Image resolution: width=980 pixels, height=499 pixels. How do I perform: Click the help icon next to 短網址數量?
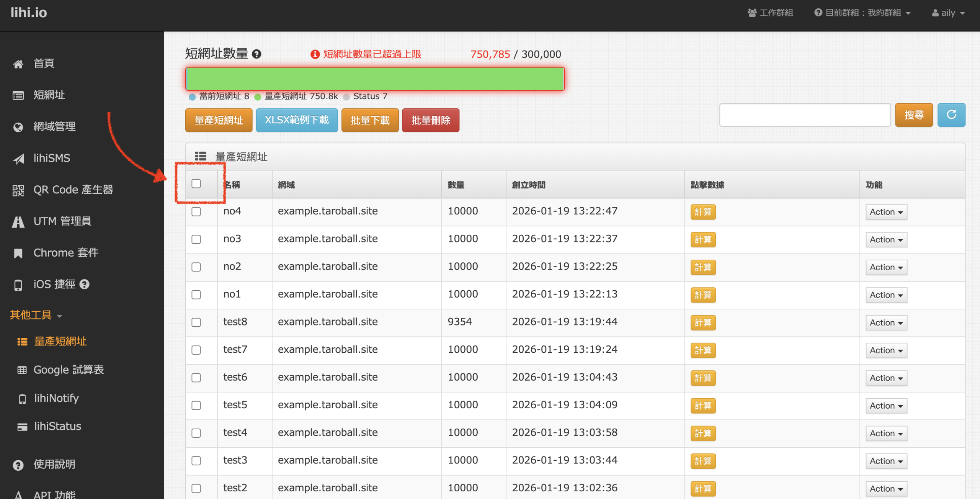[256, 54]
